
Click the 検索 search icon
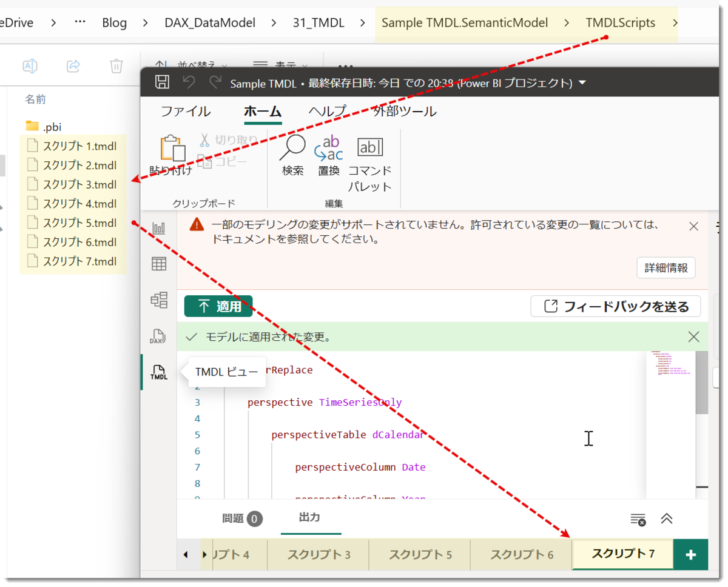tap(293, 155)
